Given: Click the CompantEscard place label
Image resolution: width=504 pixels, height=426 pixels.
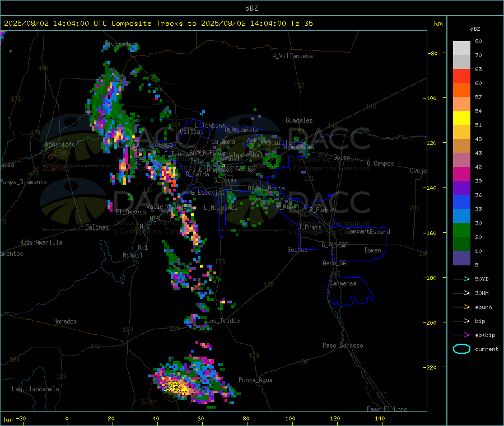Looking at the screenshot, I should pyautogui.click(x=368, y=231).
